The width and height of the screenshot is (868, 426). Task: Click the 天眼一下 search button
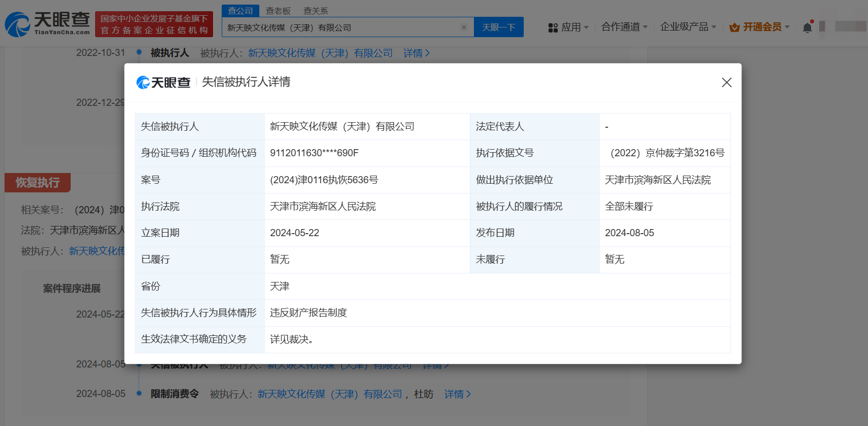tap(499, 27)
